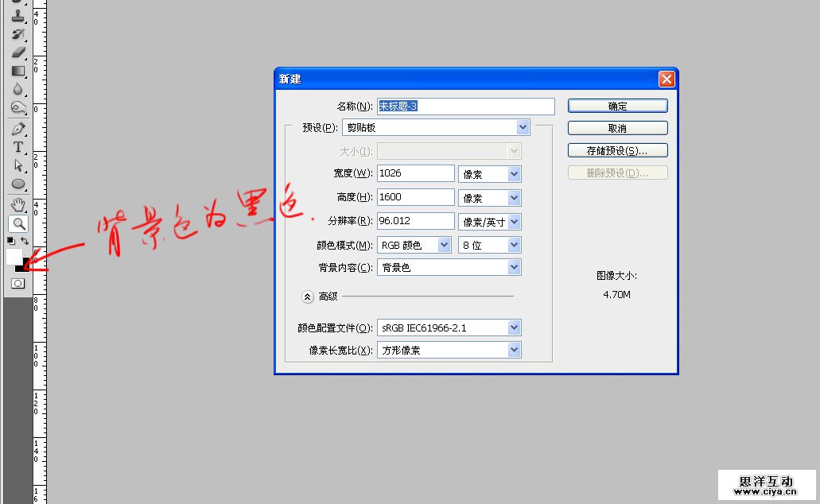Select the Path Selection arrow tool
The width and height of the screenshot is (820, 504).
18,165
